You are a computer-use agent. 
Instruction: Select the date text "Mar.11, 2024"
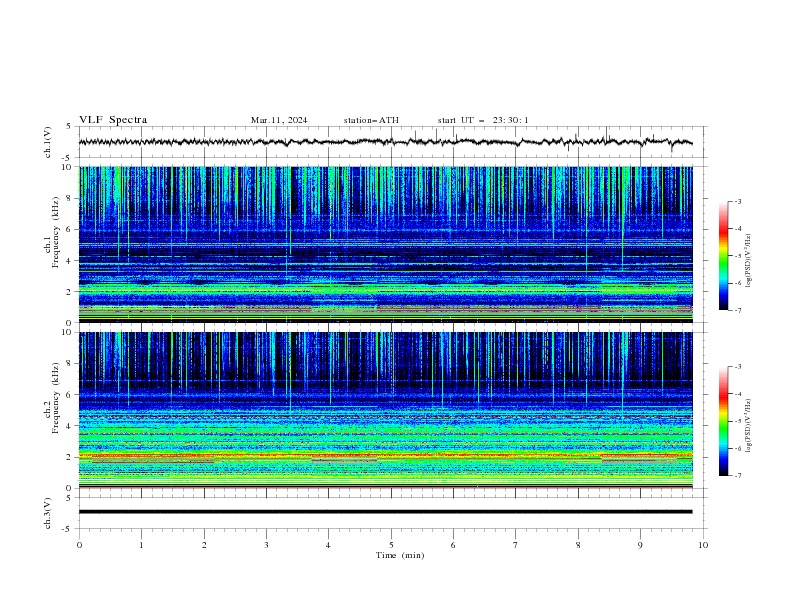(x=279, y=120)
